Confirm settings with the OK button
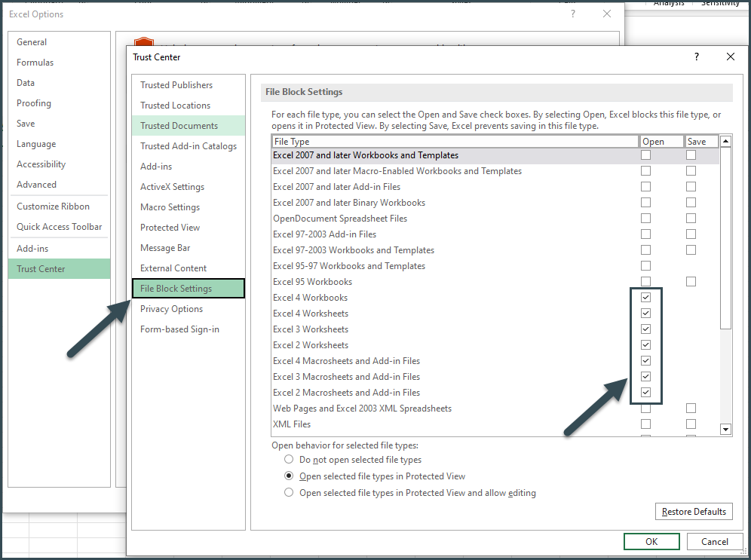Screen dimensions: 751x560 coord(651,541)
